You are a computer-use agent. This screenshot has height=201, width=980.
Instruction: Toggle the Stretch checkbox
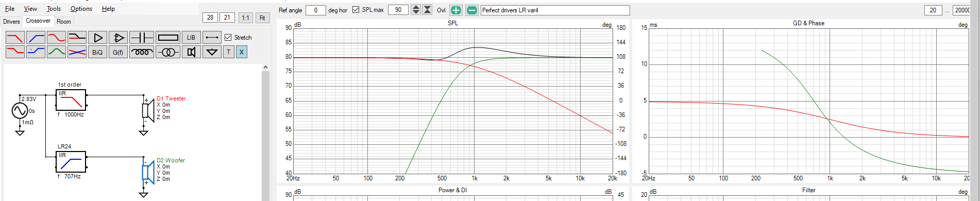tap(228, 38)
